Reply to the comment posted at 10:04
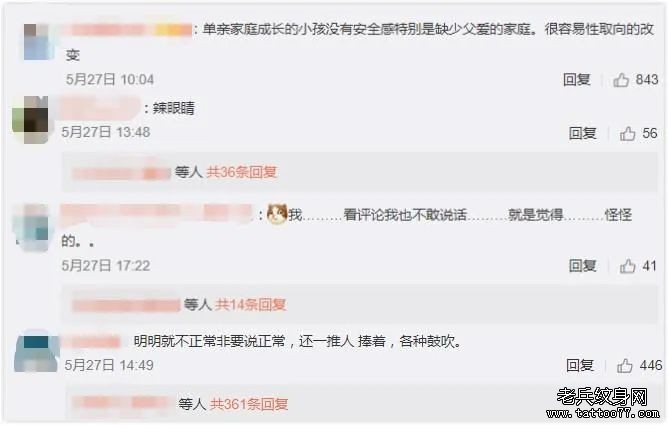The height and width of the screenshot is (425, 668). [x=576, y=80]
